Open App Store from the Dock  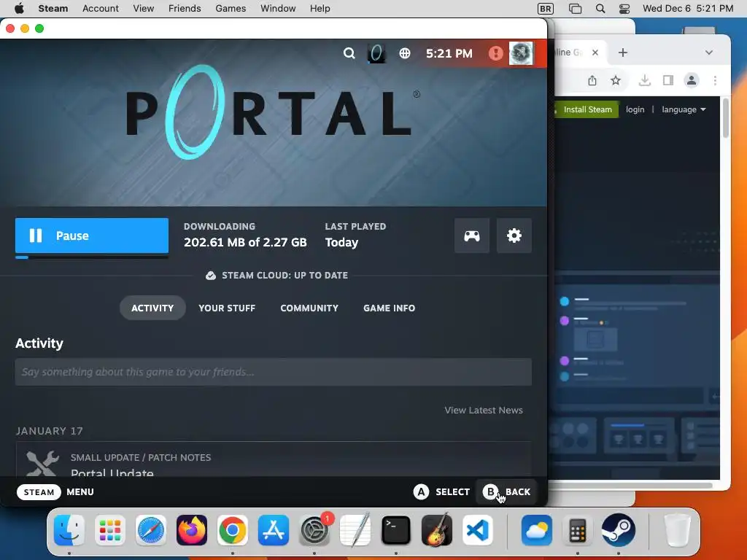pyautogui.click(x=274, y=529)
